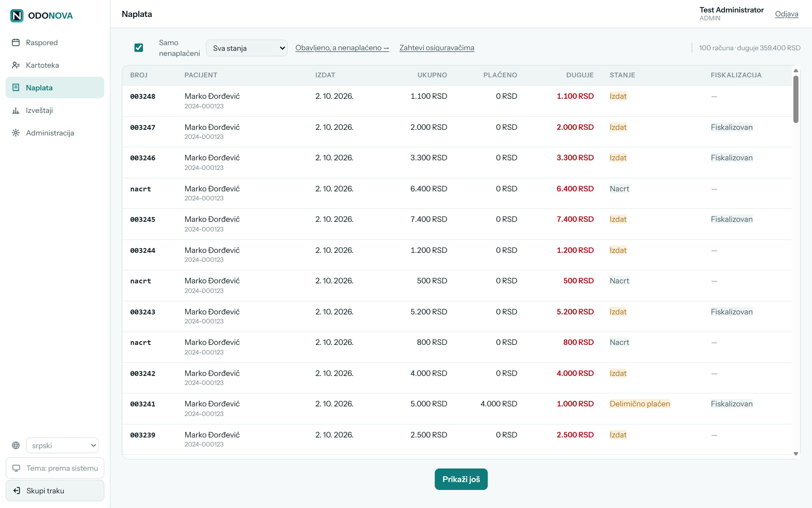
Task: Open Izveštaji menu item
Action: point(55,110)
